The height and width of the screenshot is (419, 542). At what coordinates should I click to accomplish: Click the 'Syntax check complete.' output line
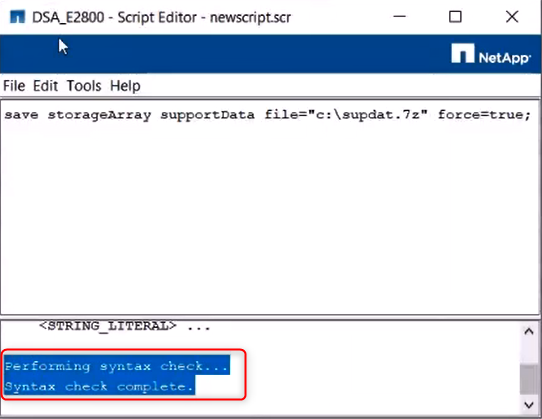[99, 386]
